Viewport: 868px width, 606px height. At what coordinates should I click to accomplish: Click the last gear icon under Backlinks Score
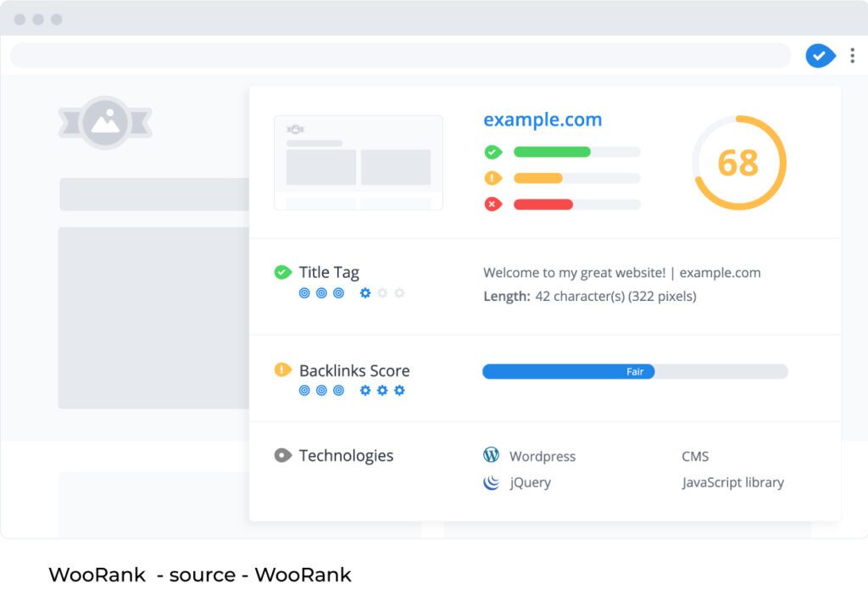(x=400, y=390)
